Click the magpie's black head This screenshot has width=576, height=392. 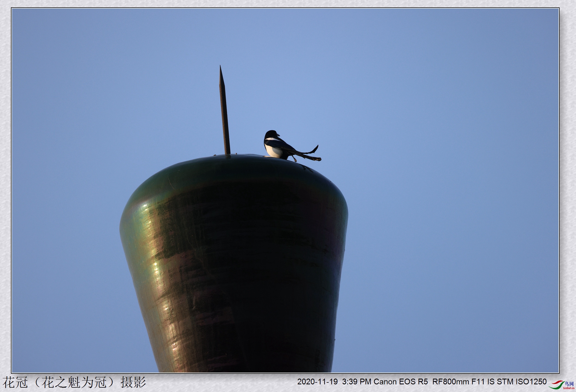[x=271, y=134]
